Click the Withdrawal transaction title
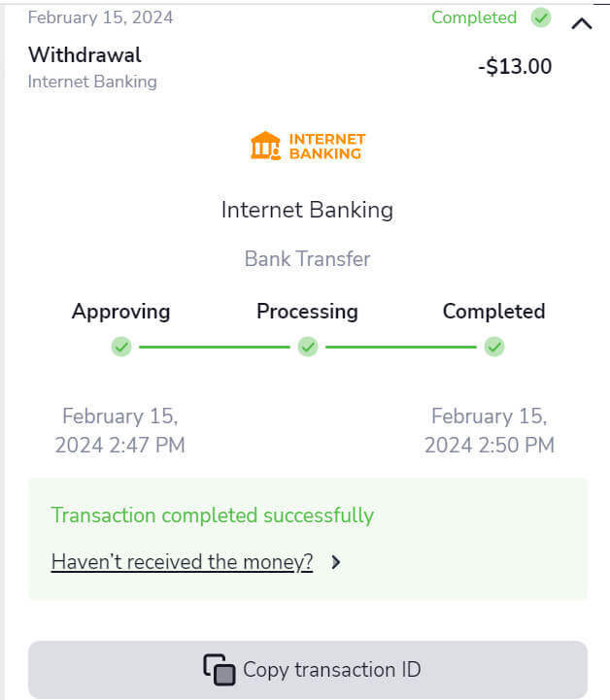 click(85, 54)
